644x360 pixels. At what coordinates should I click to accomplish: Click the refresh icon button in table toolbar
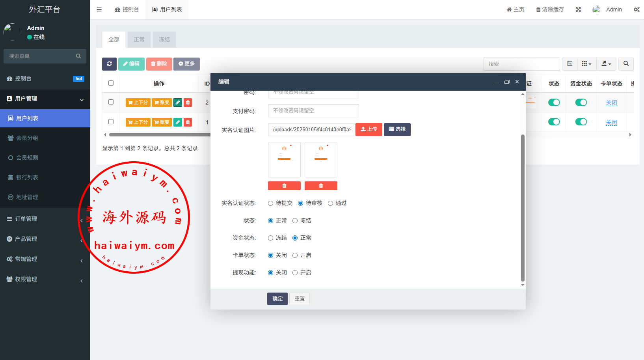(109, 64)
